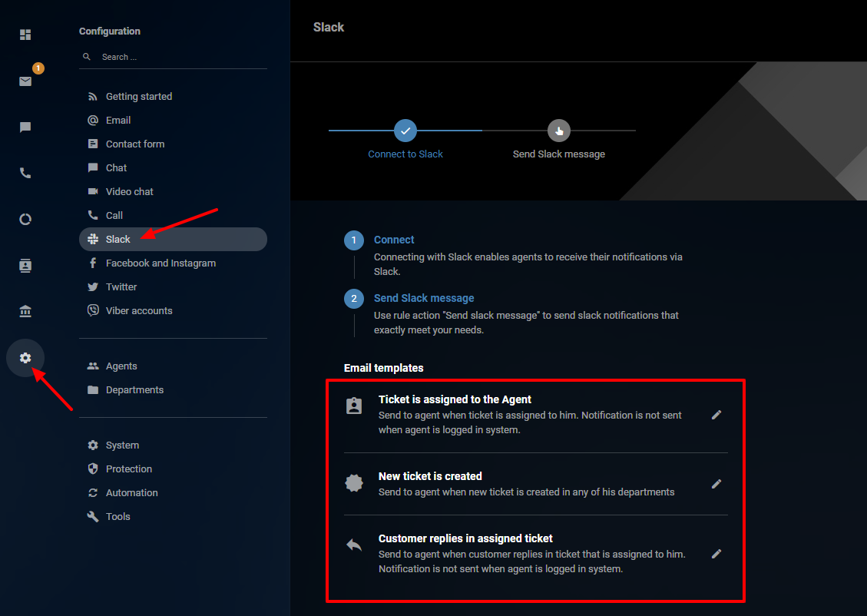
Task: Open Agents section
Action: coord(173,366)
